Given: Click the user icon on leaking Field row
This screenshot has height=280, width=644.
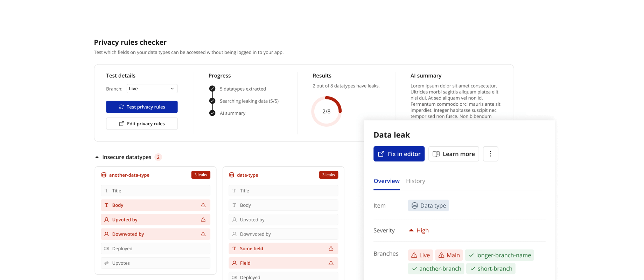Looking at the screenshot, I should [234, 263].
